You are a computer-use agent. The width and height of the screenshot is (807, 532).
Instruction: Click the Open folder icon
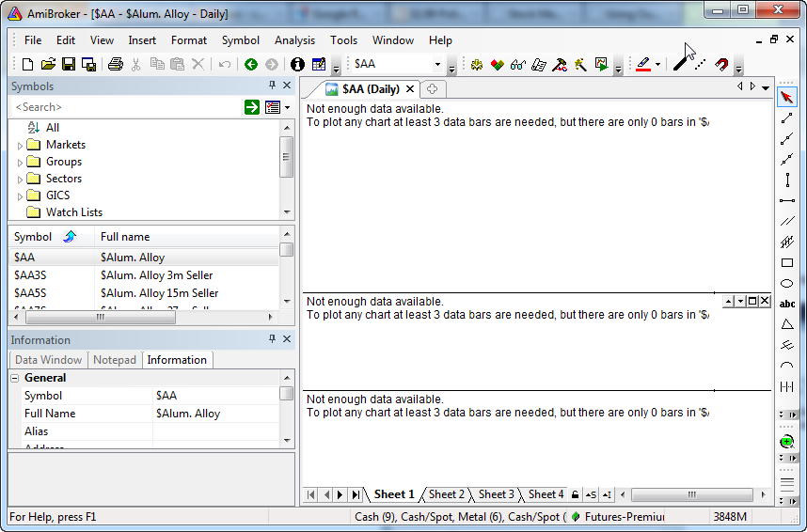click(x=48, y=64)
